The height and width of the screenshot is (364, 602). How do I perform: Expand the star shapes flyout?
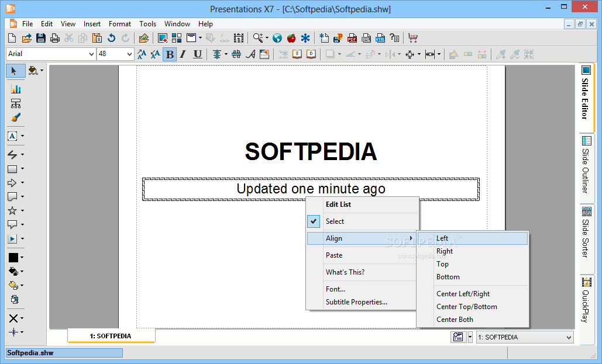[22, 210]
